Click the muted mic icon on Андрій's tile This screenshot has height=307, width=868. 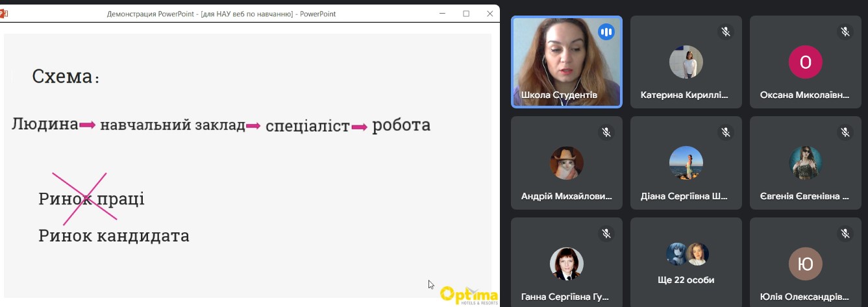pyautogui.click(x=606, y=132)
